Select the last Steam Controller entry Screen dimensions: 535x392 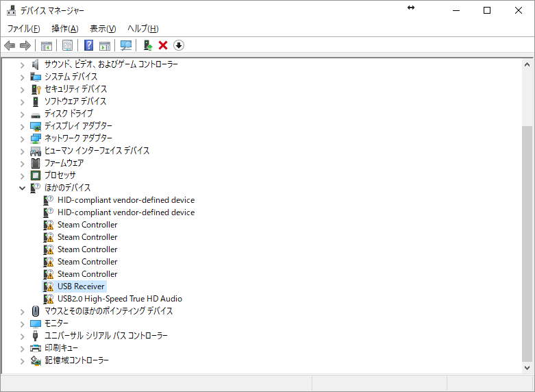88,274
